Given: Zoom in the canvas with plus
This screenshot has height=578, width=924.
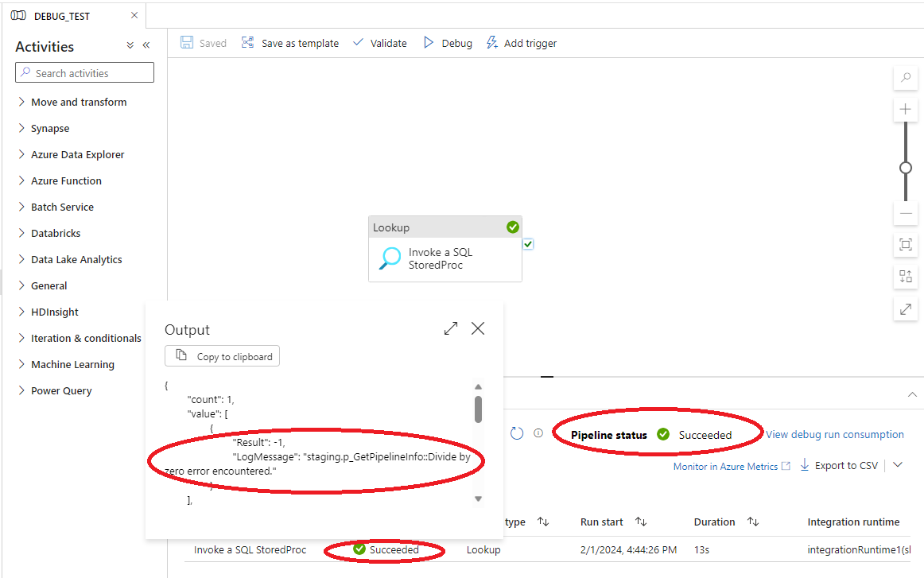Looking at the screenshot, I should click(906, 109).
